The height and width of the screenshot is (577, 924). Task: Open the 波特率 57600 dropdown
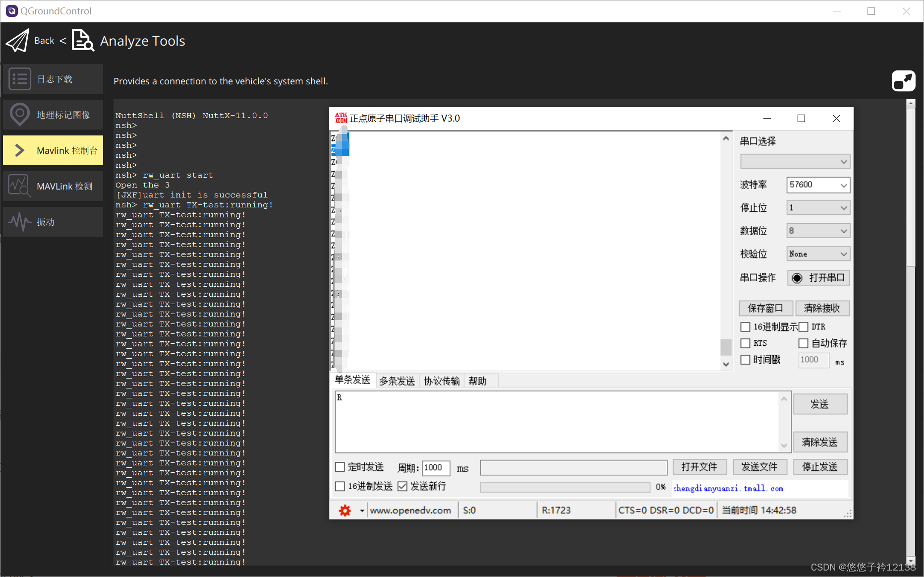click(x=818, y=185)
